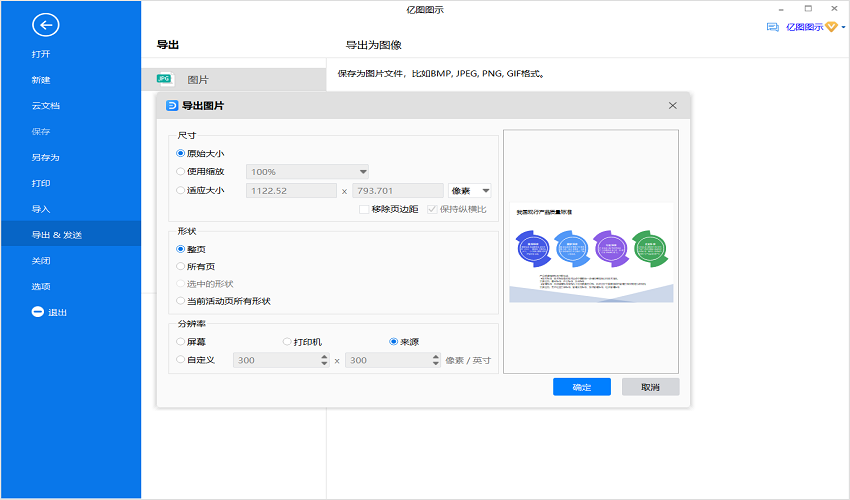The width and height of the screenshot is (850, 500).
Task: Open the 像素 unit dropdown
Action: [469, 191]
